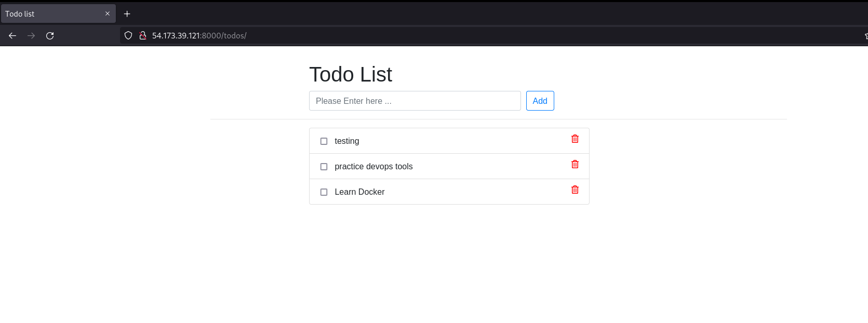Delete the "testing" todo item
868x323 pixels.
coord(575,139)
